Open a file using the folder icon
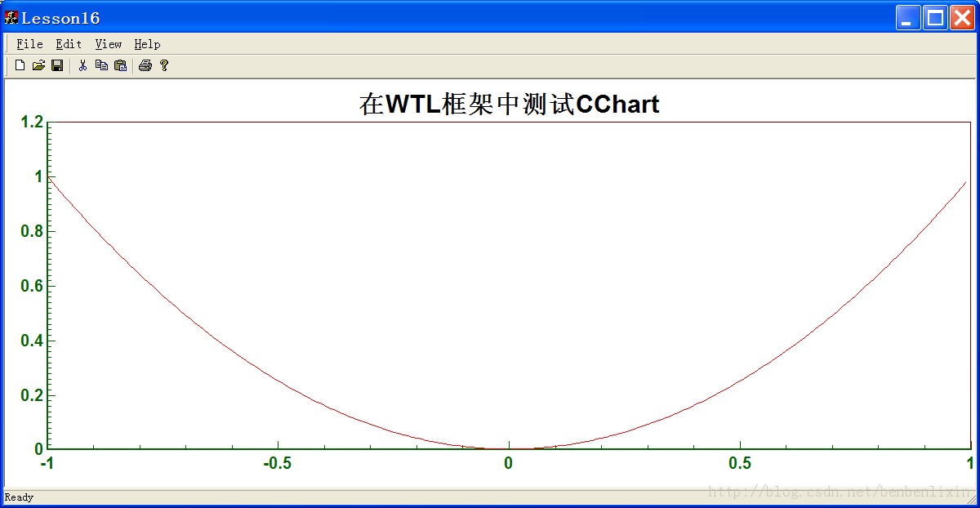The height and width of the screenshot is (508, 980). [x=38, y=65]
